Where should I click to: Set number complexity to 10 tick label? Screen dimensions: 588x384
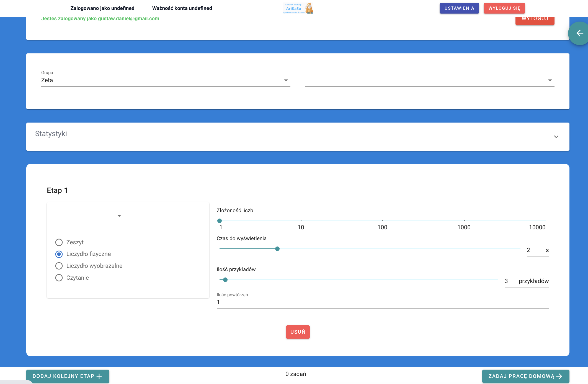coord(301,227)
